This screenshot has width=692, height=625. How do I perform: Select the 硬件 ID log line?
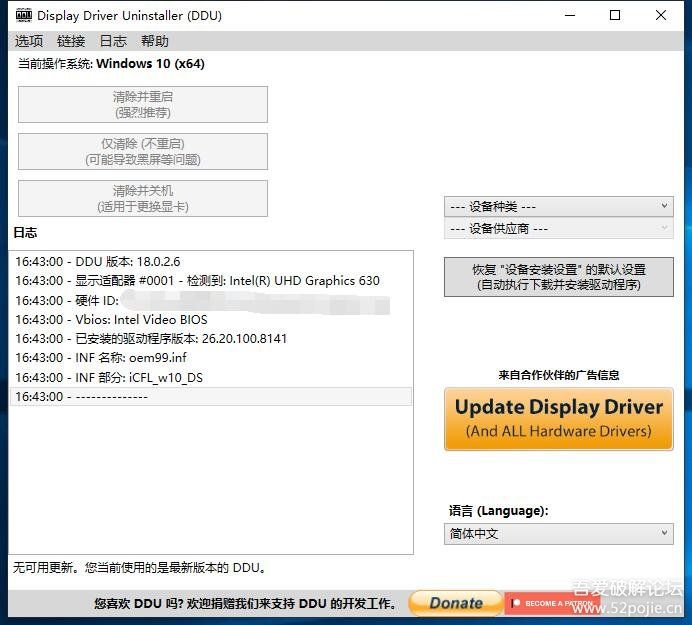211,301
